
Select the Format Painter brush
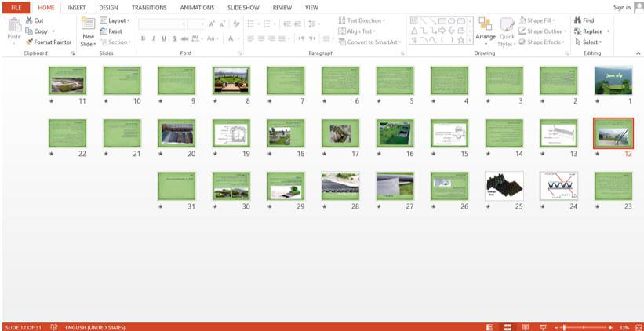(29, 42)
